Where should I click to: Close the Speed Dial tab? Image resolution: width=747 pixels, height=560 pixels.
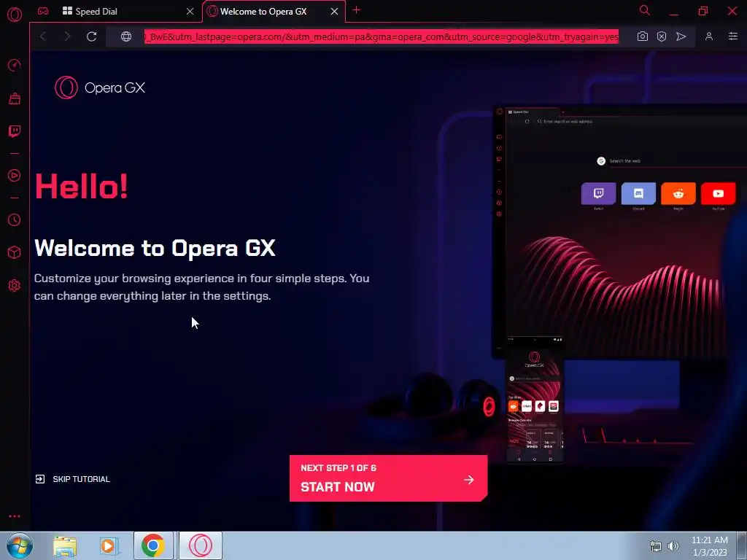190,11
